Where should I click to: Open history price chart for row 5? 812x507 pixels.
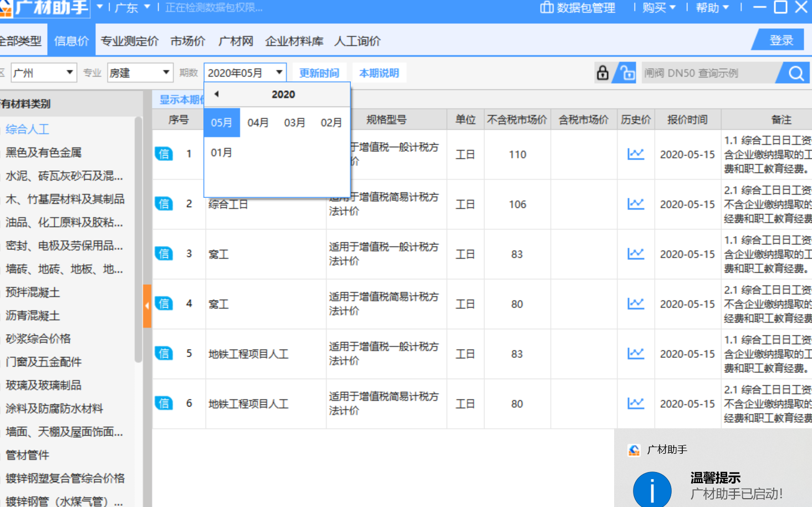(x=636, y=354)
